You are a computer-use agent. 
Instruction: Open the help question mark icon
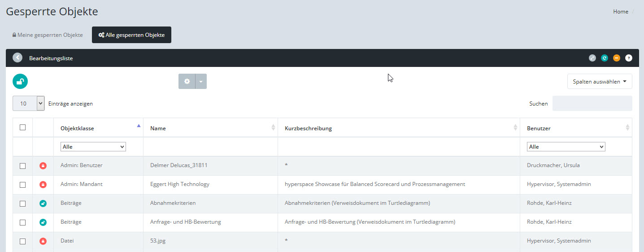(629, 58)
